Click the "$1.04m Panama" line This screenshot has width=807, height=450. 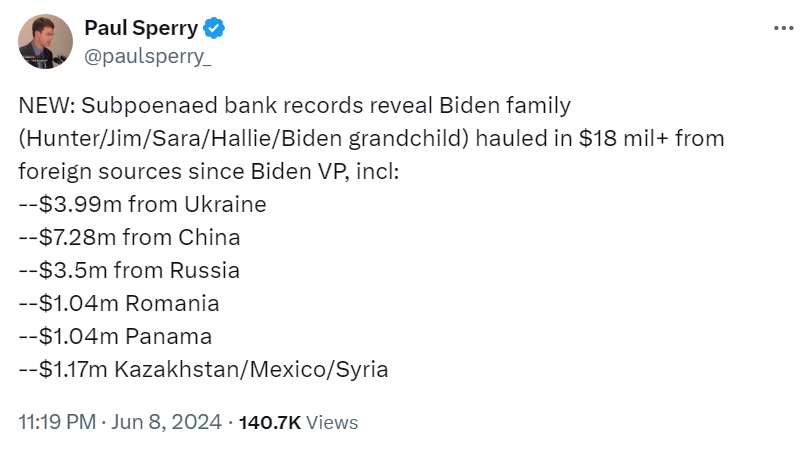click(115, 336)
